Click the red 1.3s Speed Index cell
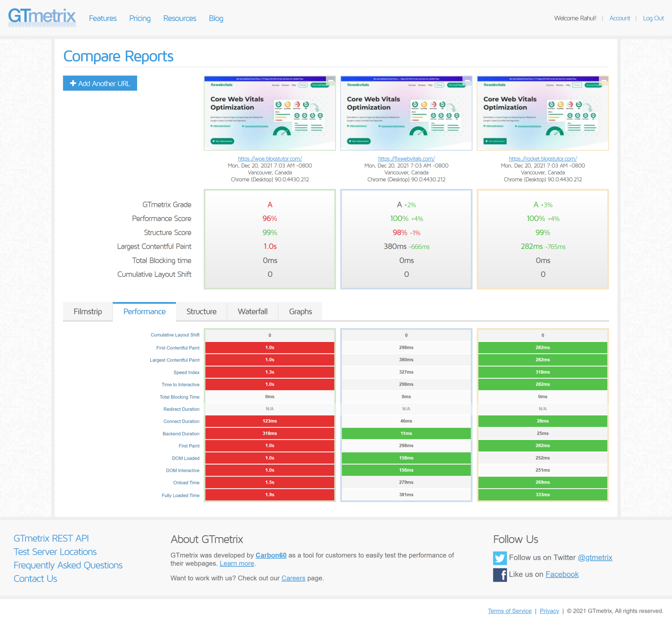 270,372
